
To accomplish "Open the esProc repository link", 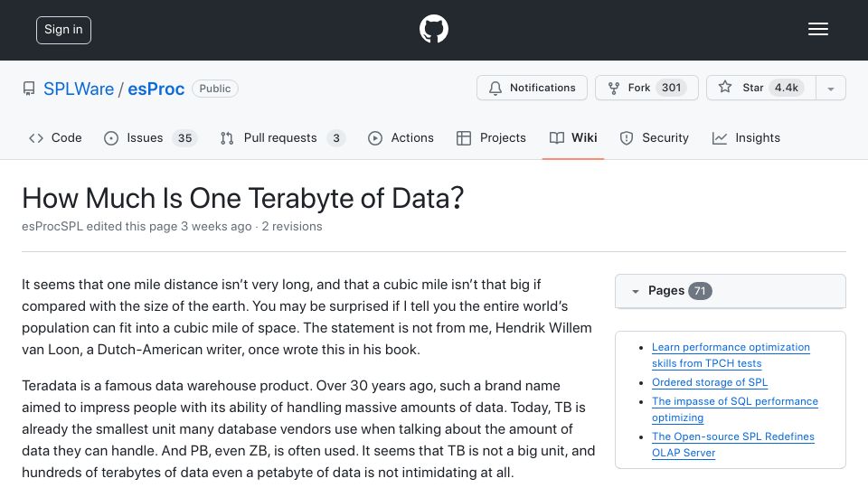I will point(156,89).
